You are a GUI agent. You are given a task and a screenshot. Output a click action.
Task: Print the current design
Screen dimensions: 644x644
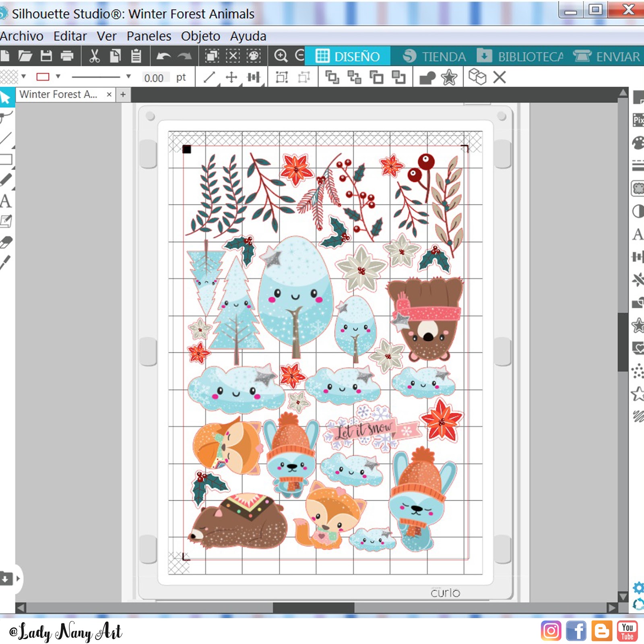point(66,56)
